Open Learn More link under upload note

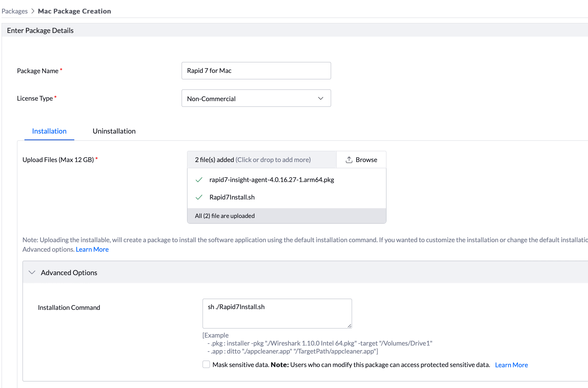(92, 249)
